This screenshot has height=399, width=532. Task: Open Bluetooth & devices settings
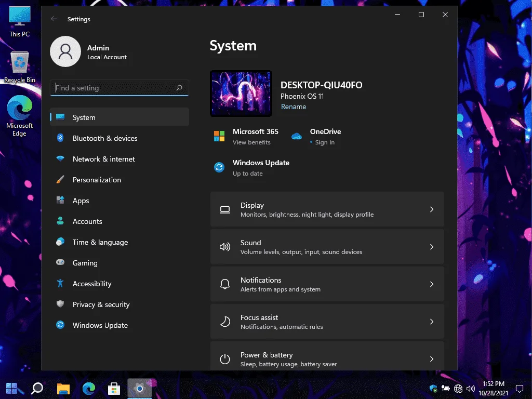(119, 138)
